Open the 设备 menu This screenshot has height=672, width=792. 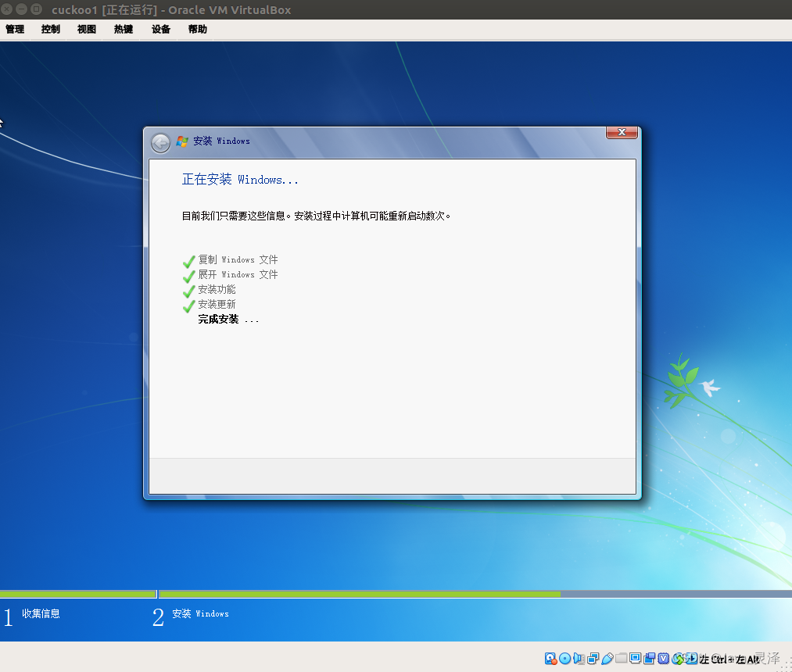point(160,29)
